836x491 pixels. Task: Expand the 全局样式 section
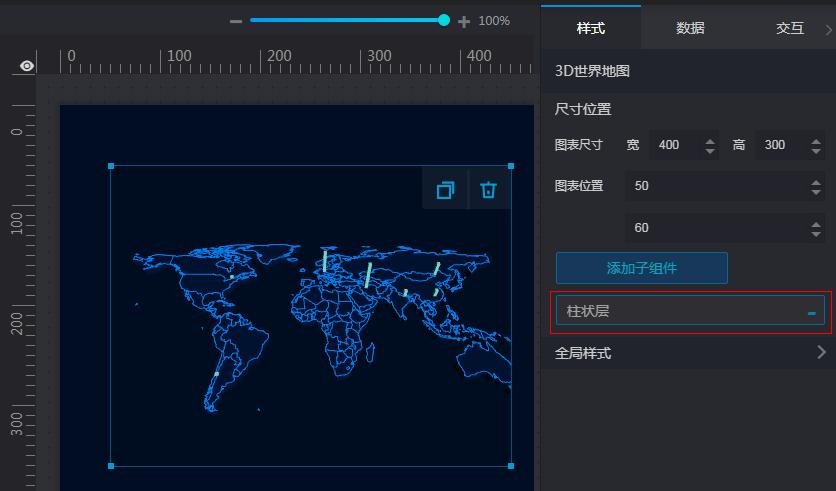[688, 352]
